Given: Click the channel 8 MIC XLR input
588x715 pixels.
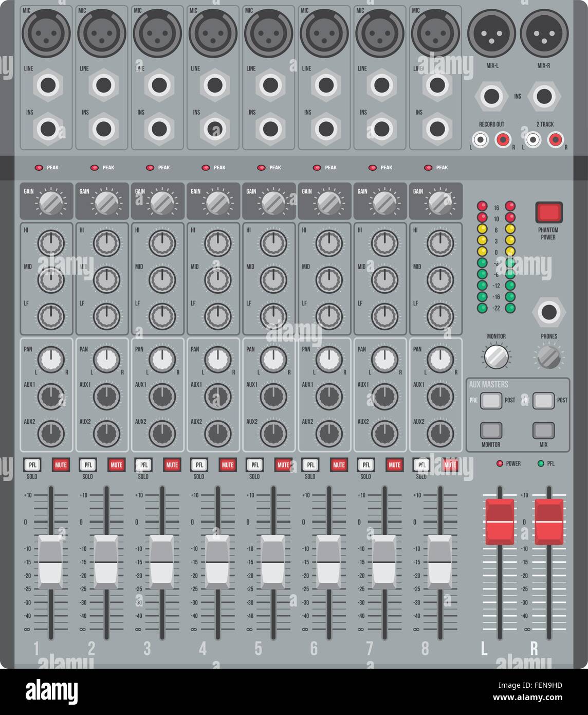Looking at the screenshot, I should click(435, 33).
